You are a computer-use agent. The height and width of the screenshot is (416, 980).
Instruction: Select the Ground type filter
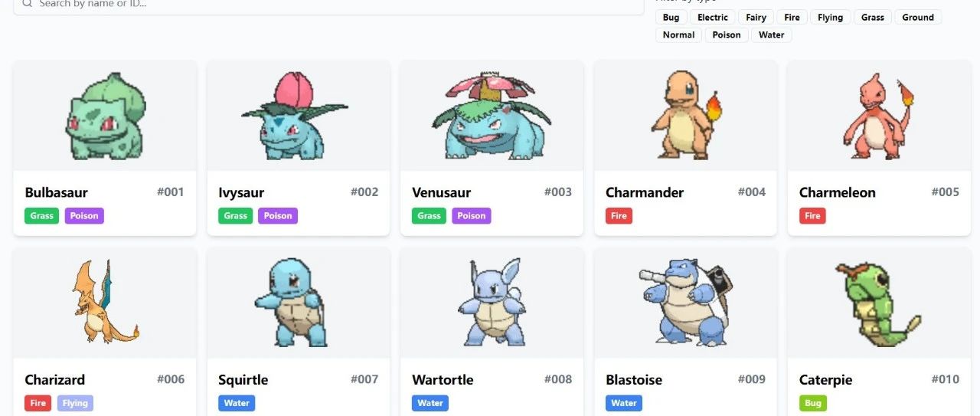coord(918,18)
